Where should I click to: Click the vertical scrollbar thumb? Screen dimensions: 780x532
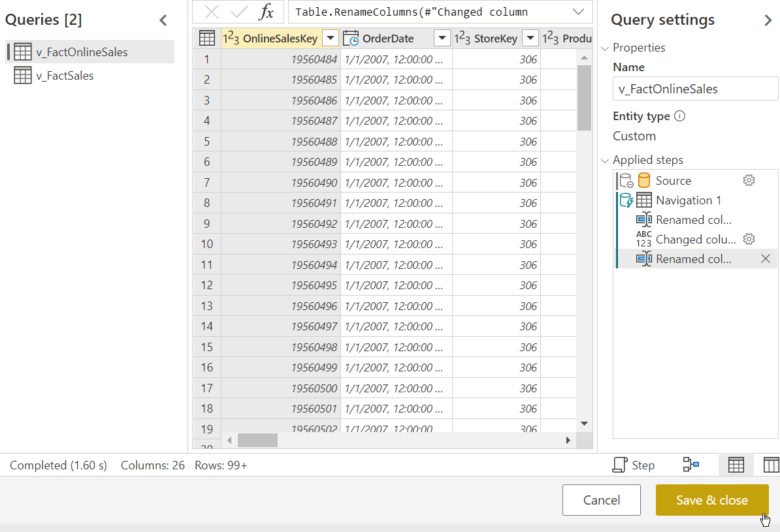pyautogui.click(x=585, y=98)
